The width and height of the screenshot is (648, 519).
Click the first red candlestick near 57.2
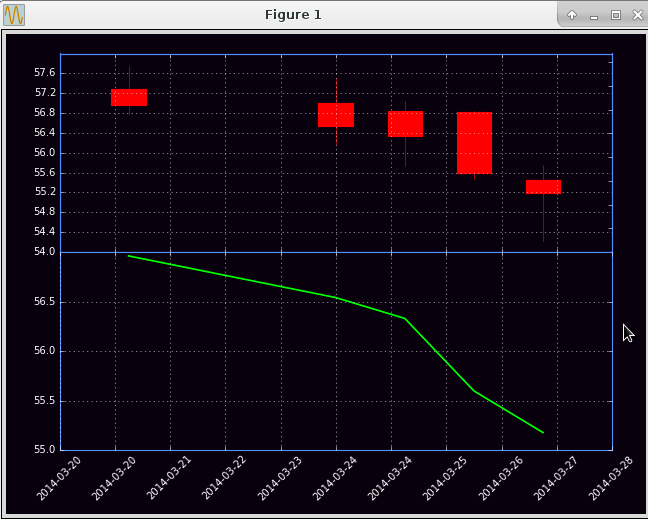click(x=129, y=98)
